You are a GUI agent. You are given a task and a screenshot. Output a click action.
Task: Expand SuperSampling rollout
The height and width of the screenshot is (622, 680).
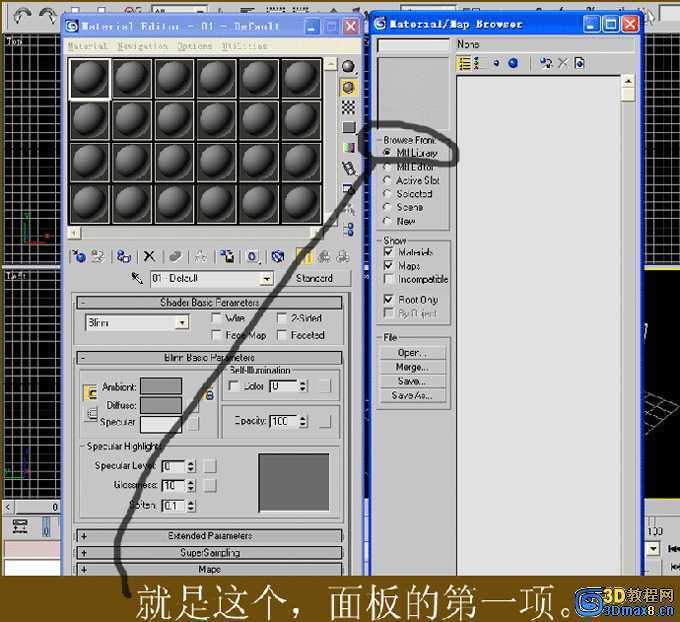click(x=209, y=553)
